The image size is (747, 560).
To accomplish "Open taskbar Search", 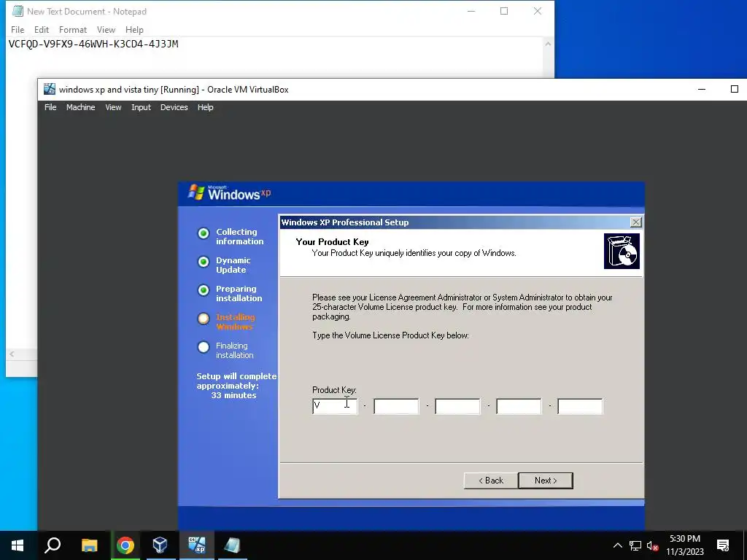I will coord(53,545).
